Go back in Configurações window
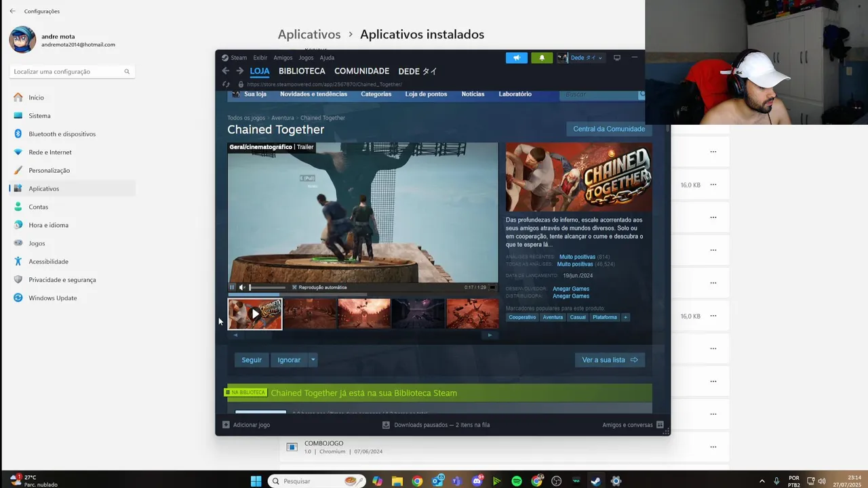Screen dimensions: 868x488 [12, 11]
